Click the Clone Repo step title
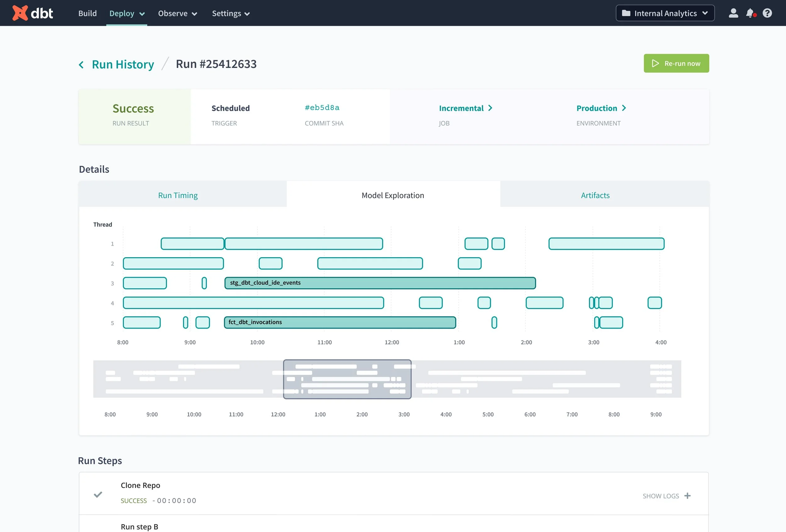The width and height of the screenshot is (786, 532). pyautogui.click(x=140, y=485)
